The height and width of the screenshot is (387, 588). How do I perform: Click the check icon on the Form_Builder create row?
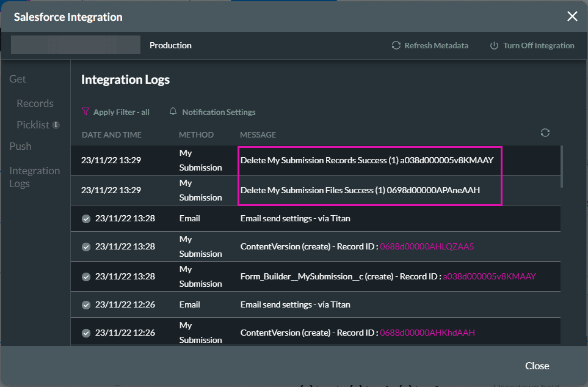tap(86, 276)
